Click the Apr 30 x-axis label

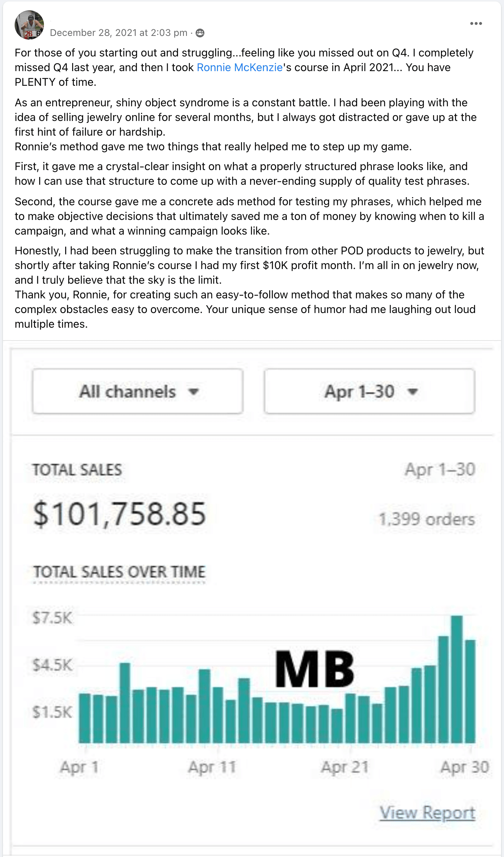tap(464, 767)
